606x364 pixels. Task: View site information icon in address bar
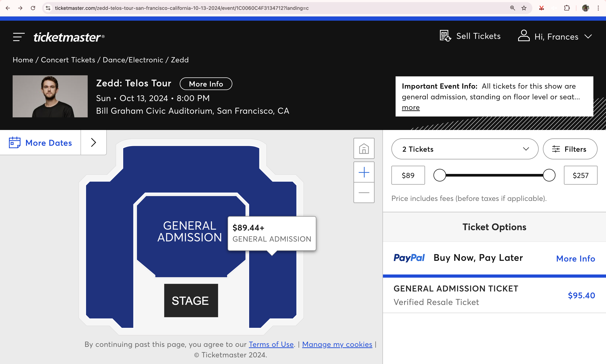48,8
